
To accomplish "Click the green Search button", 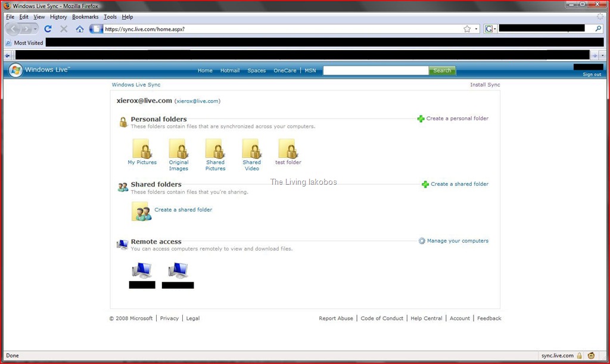I will click(x=442, y=70).
